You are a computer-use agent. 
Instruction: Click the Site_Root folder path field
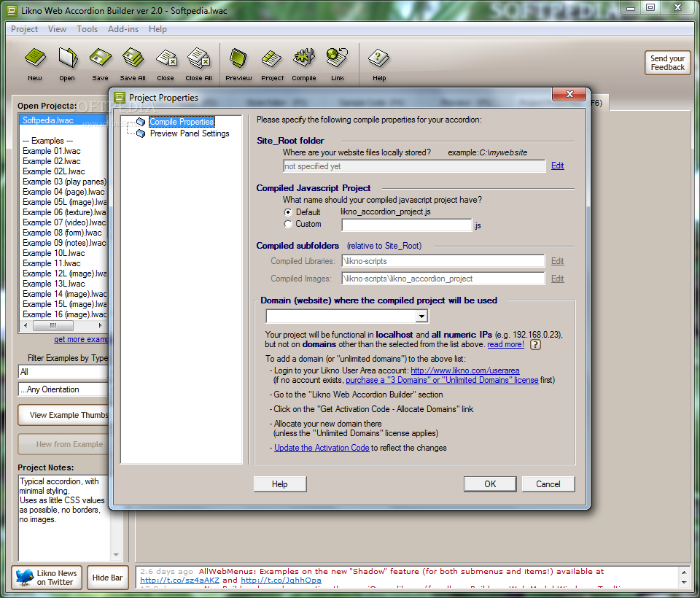pos(414,166)
